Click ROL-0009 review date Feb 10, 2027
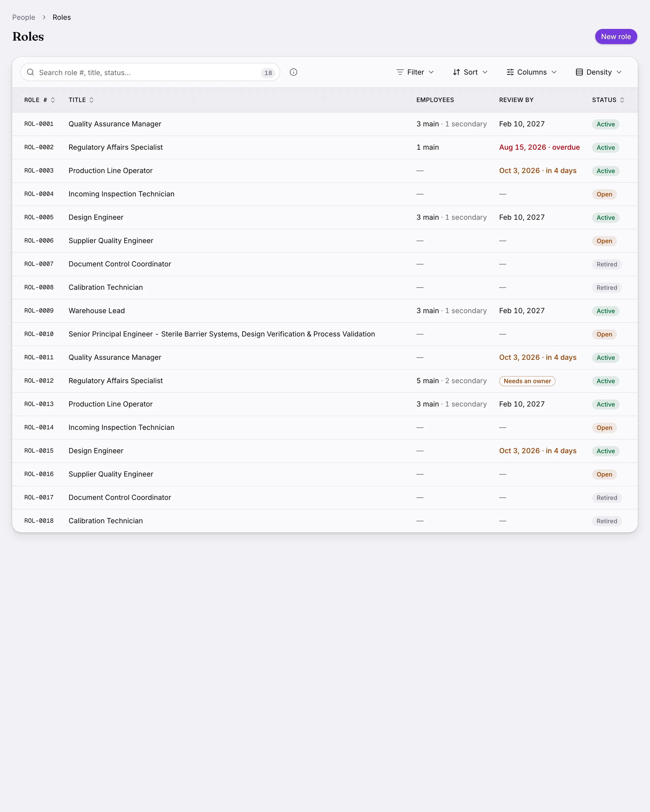 tap(522, 311)
